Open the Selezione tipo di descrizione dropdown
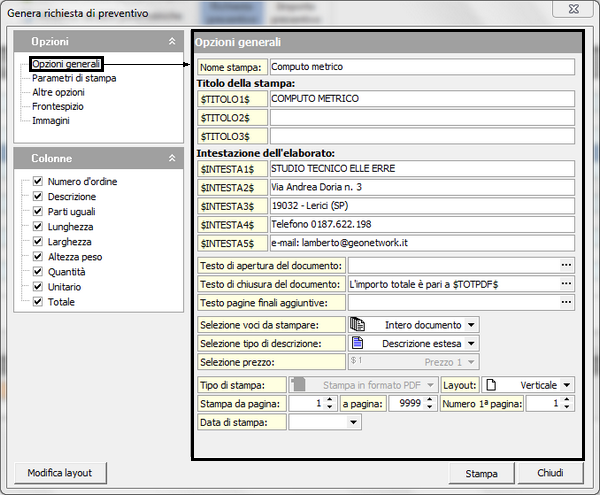Image resolution: width=600 pixels, height=495 pixels. click(x=471, y=344)
